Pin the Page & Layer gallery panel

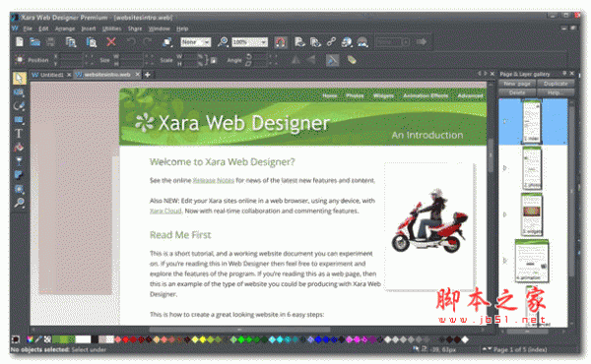564,74
